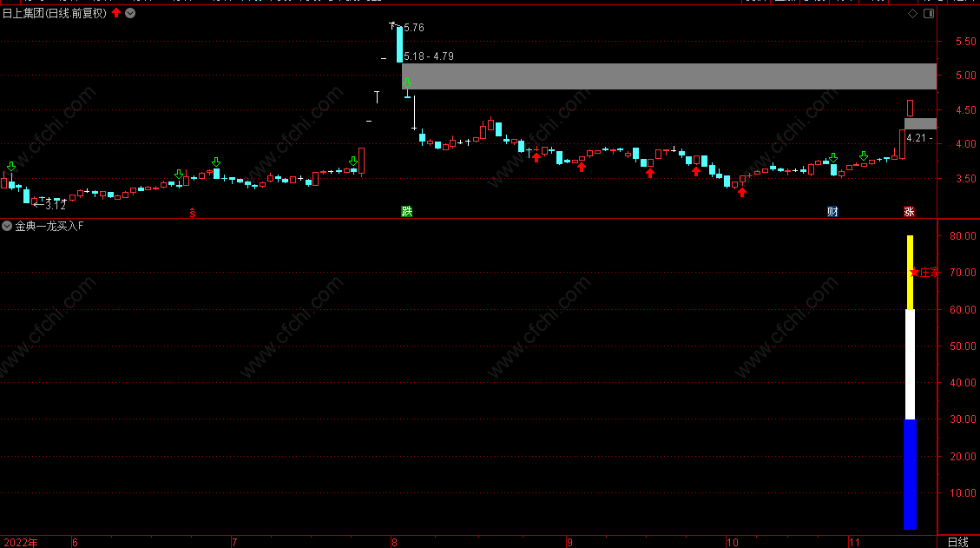Screen dimensions: 980x548
Task: Open the dropdown chevron next to the chart title
Action: tap(130, 13)
